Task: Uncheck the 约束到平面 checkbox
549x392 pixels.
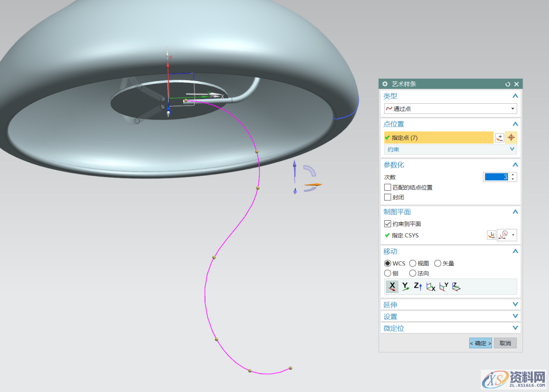Action: tap(388, 224)
